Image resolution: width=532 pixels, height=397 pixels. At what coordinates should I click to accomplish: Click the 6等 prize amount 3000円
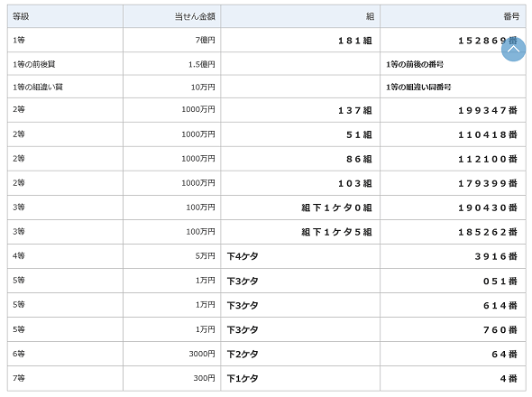point(202,354)
